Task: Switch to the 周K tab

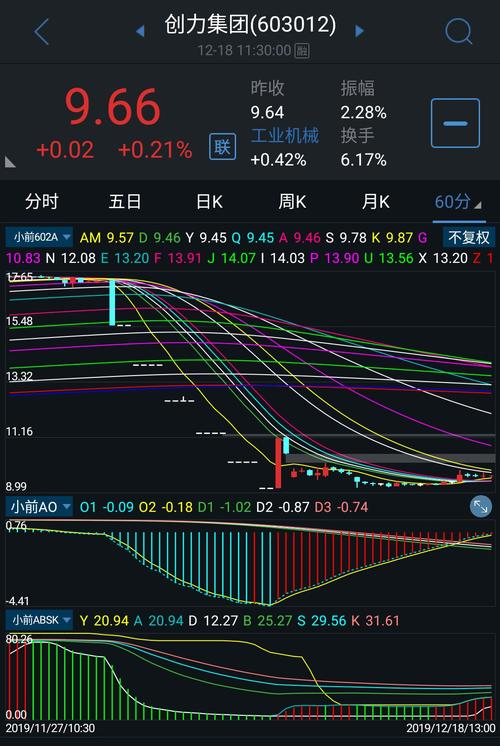Action: [292, 202]
